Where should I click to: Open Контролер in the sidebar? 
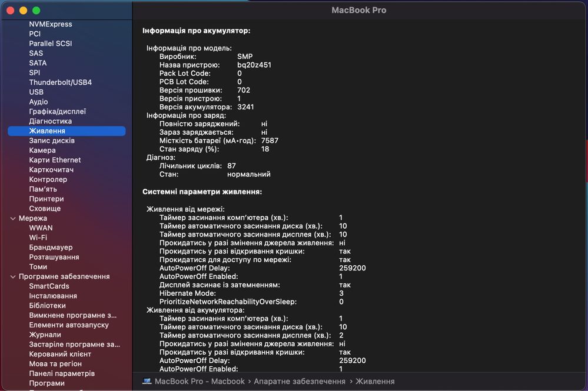48,180
